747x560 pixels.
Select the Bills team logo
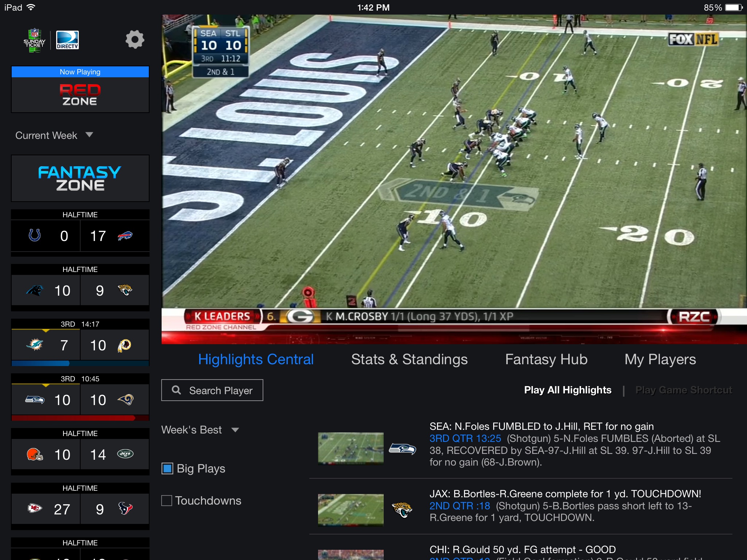(x=125, y=236)
